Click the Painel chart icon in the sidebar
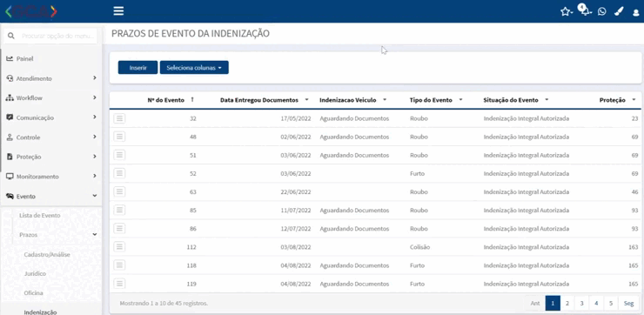The width and height of the screenshot is (644, 315). click(x=10, y=58)
